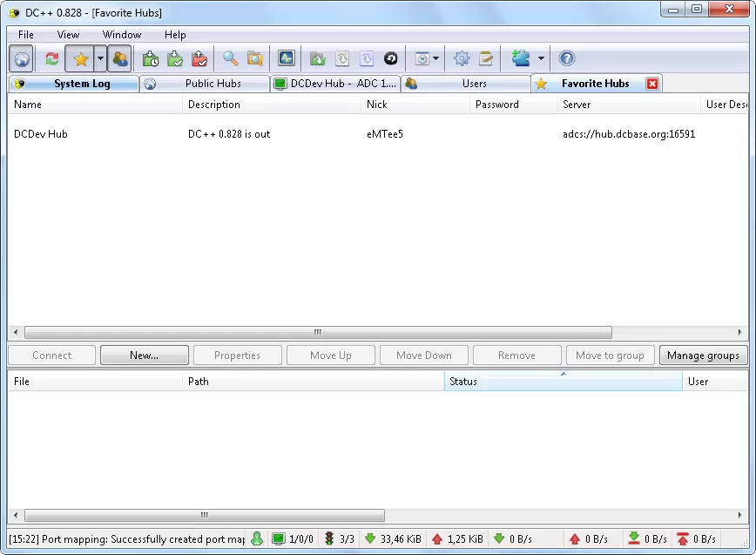The width and height of the screenshot is (756, 555).
Task: Expand the plugins dropdown arrow on the toolbar
Action: click(540, 58)
